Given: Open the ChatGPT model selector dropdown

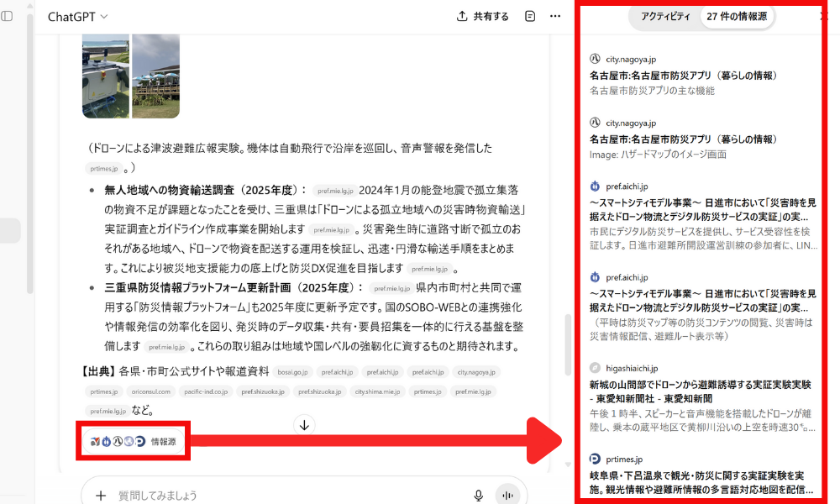Looking at the screenshot, I should tap(77, 17).
